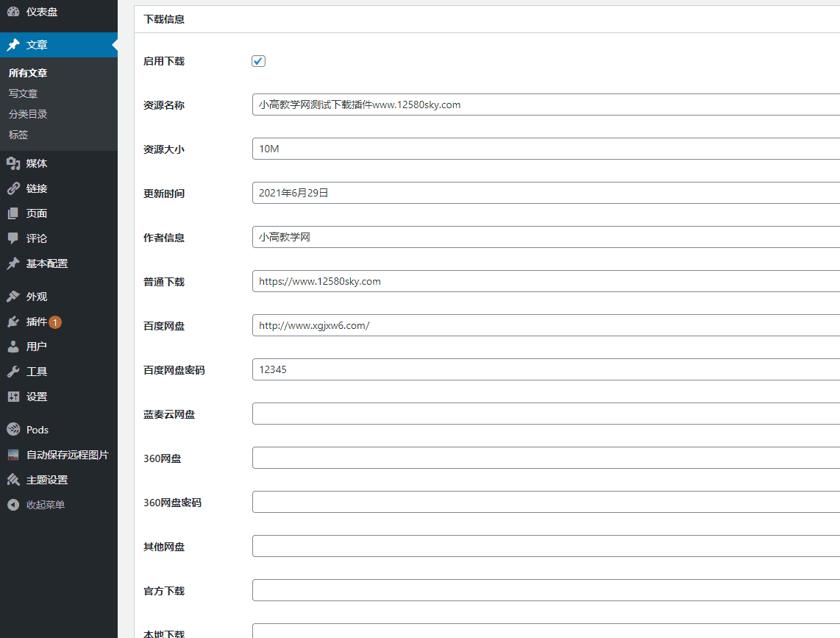Click the 百度网盘密码 text field
Screen dimensions: 840x638
pos(546,369)
